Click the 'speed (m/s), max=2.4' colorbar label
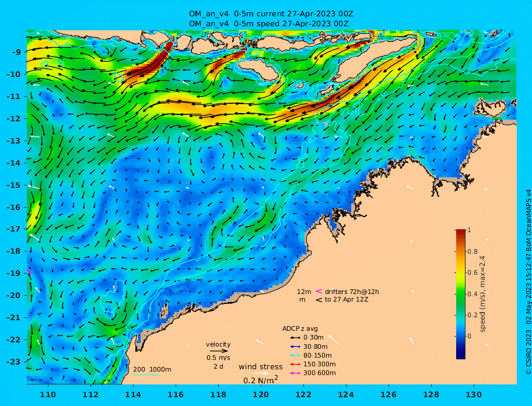This screenshot has width=532, height=406. point(483,294)
